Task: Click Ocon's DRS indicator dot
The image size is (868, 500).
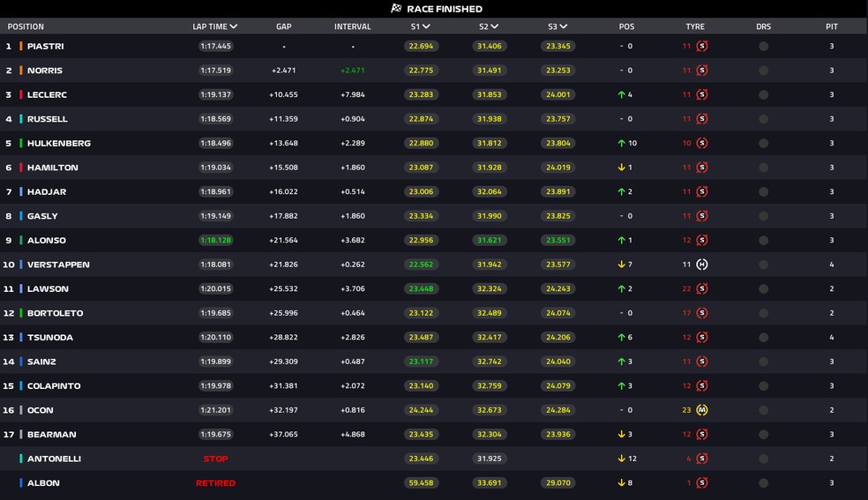Action: click(x=763, y=410)
